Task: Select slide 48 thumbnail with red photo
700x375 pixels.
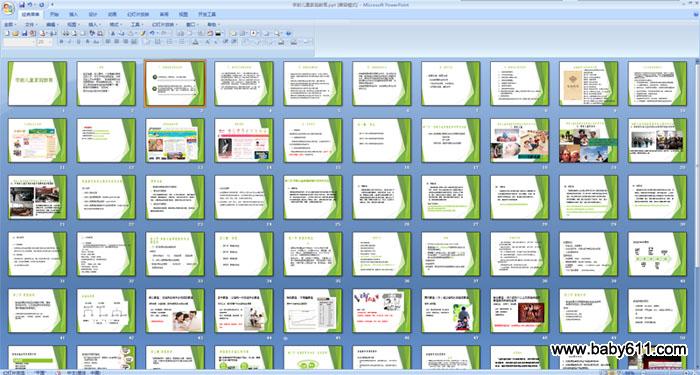Action: click(x=520, y=310)
